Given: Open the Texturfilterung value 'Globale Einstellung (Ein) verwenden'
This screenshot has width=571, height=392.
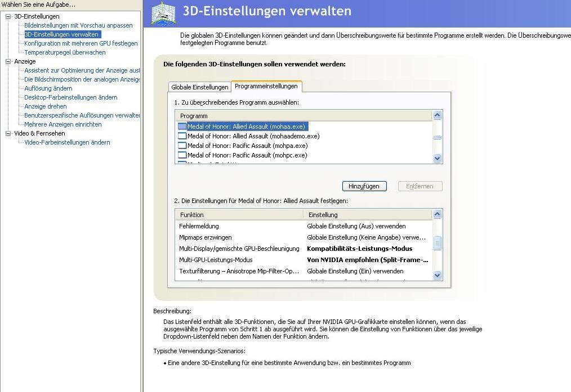Looking at the screenshot, I should (355, 271).
